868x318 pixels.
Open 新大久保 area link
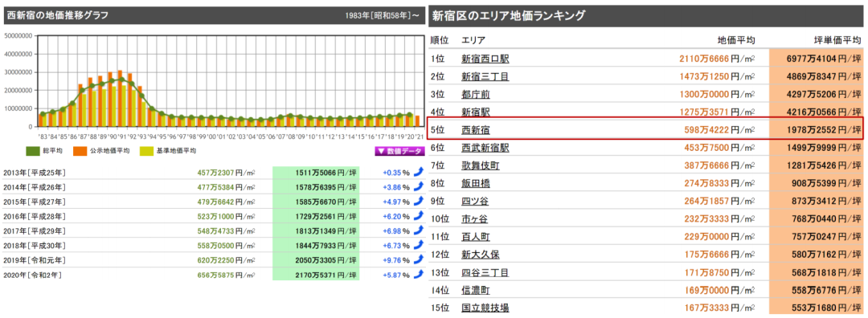(x=480, y=255)
